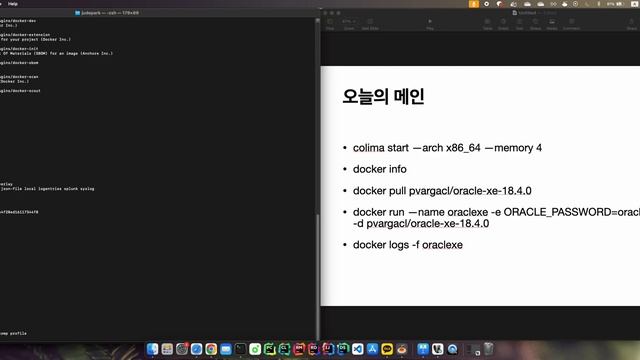Open the Zoom dropdown in Keynote toolbar
Screen dimensions: 640x360
point(349,24)
